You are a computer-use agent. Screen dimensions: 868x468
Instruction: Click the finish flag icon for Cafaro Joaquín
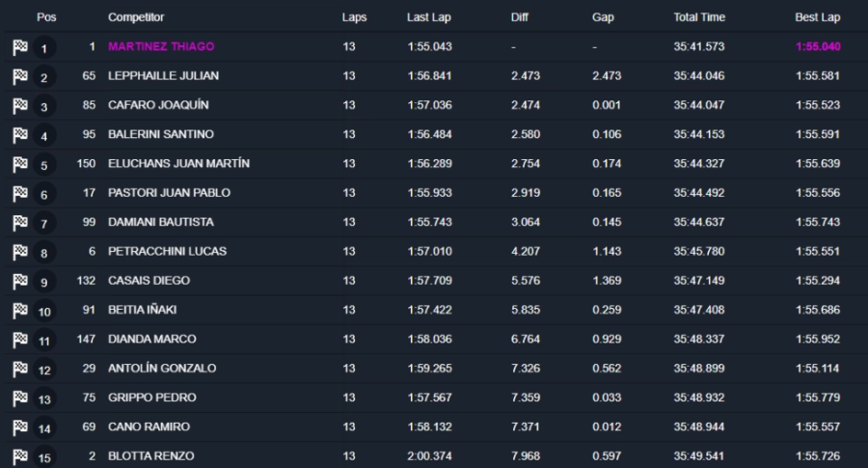tap(20, 106)
